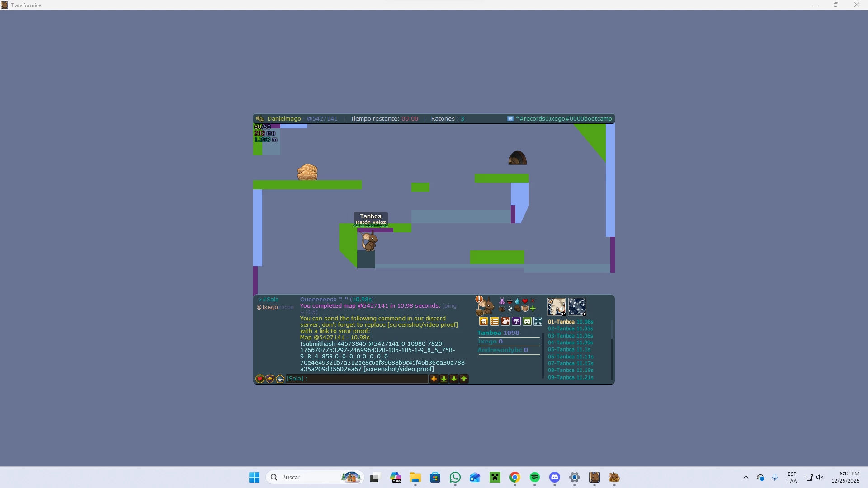The image size is (868, 488).
Task: Select the brown facepalm emote
Action: 517,309
